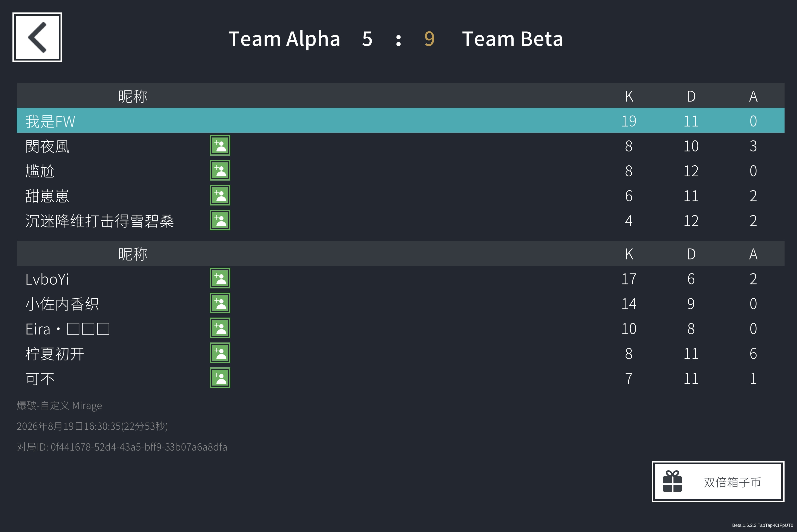797x532 pixels.
Task: Click the match ID text
Action: point(122,447)
